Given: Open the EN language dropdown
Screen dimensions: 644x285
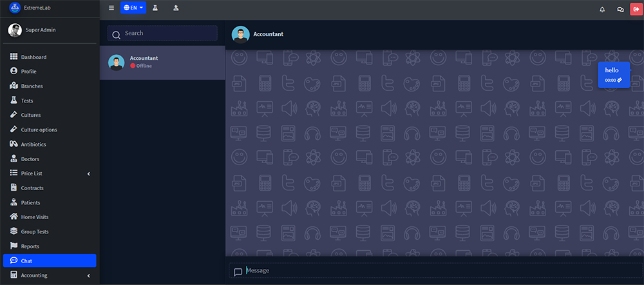Looking at the screenshot, I should point(133,8).
